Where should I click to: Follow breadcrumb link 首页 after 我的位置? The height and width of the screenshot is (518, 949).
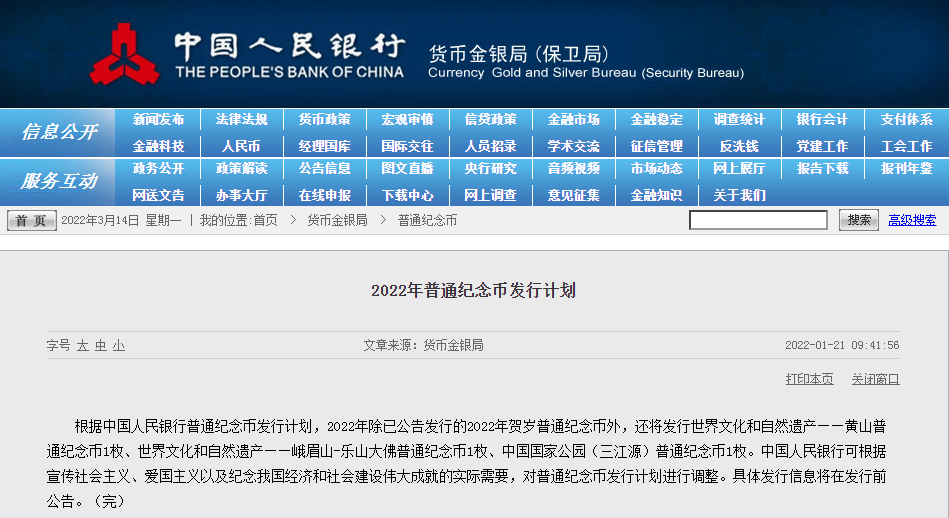[265, 220]
